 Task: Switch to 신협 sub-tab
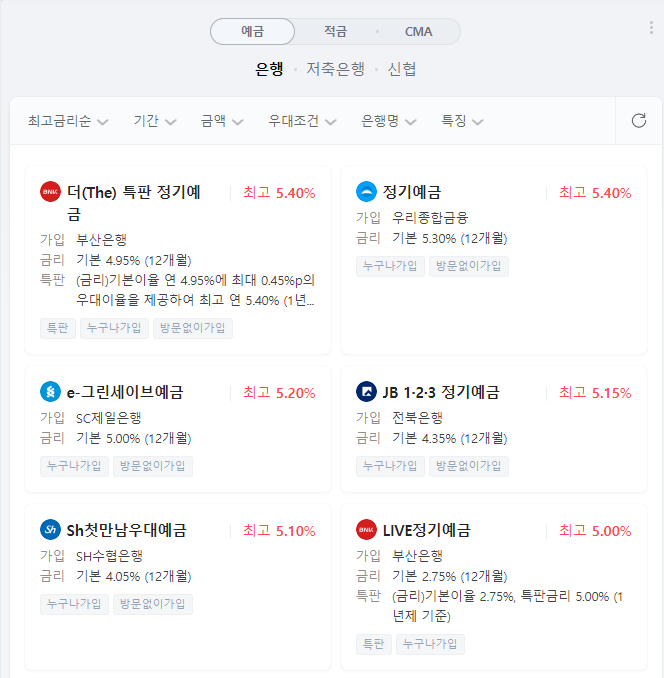point(402,69)
